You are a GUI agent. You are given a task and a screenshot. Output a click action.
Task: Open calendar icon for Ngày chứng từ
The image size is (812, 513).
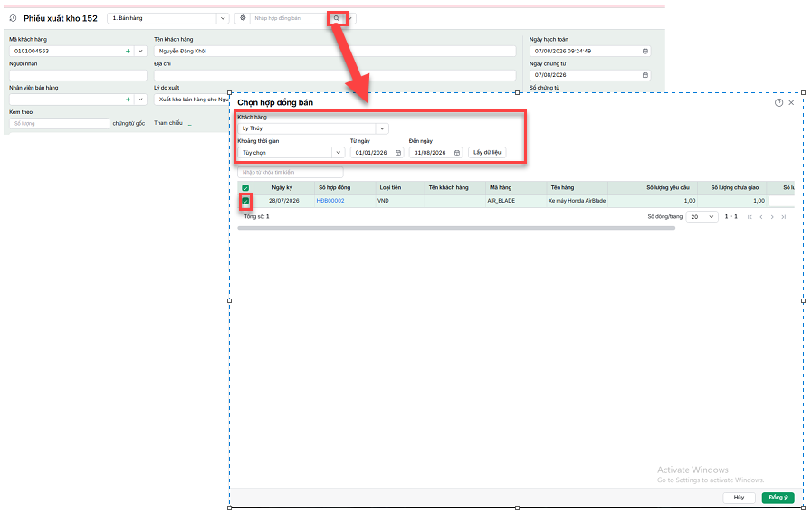click(645, 75)
